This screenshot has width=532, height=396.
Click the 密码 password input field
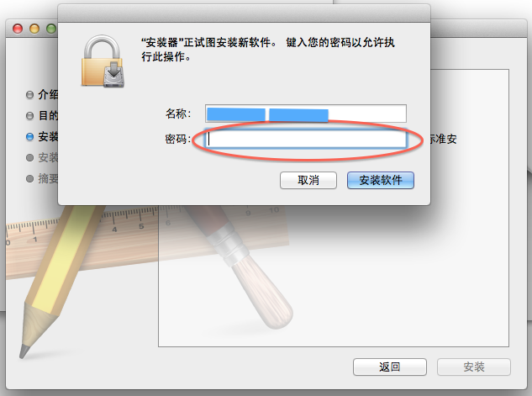tap(305, 139)
